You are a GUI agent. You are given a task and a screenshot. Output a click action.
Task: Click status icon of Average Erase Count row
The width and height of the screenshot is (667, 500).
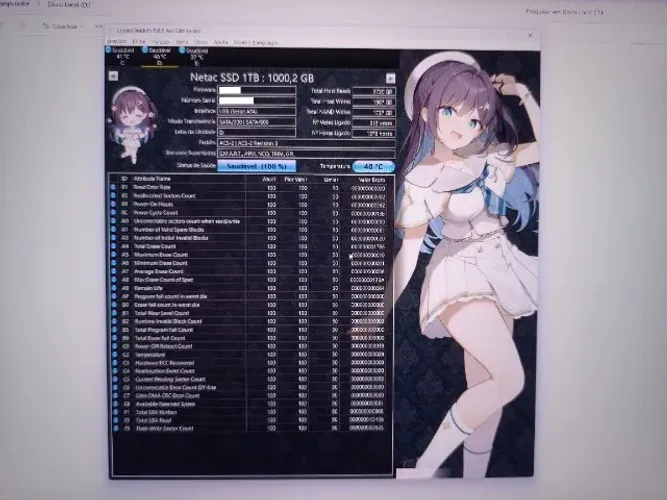tap(114, 271)
